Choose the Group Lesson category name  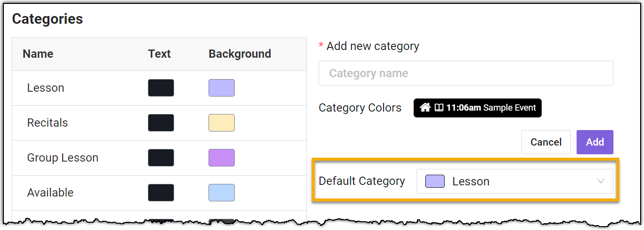pos(63,158)
